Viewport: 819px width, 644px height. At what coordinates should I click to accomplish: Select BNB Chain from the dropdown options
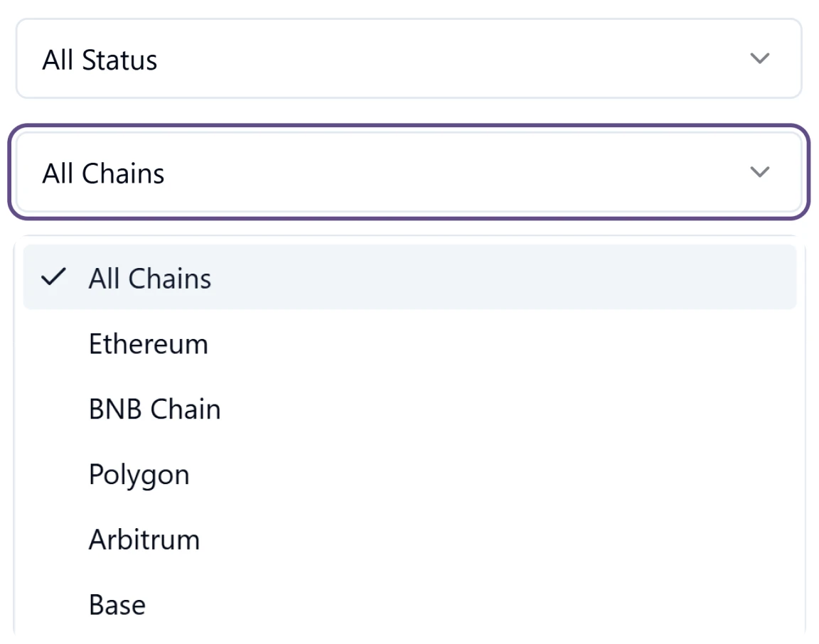point(154,409)
